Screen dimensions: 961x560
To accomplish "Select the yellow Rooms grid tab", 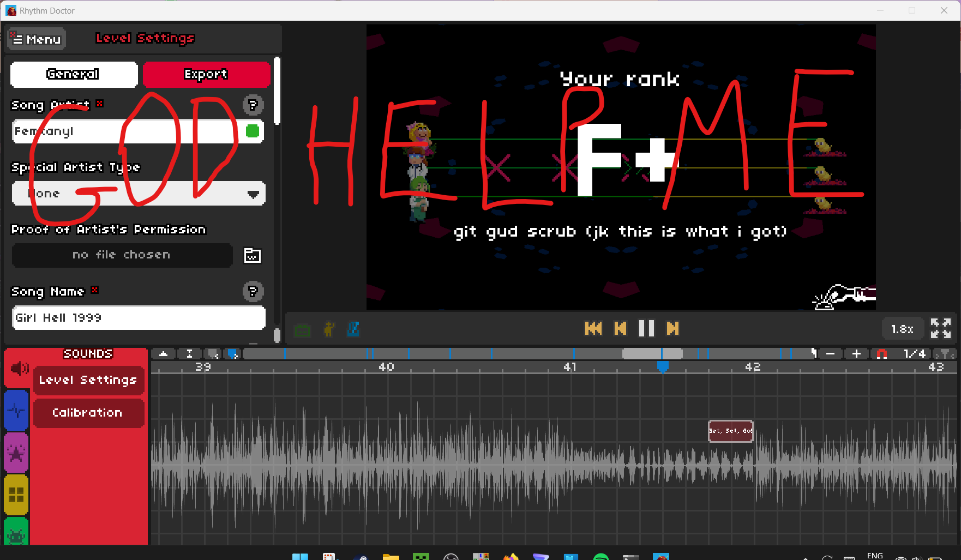I will pos(16,495).
